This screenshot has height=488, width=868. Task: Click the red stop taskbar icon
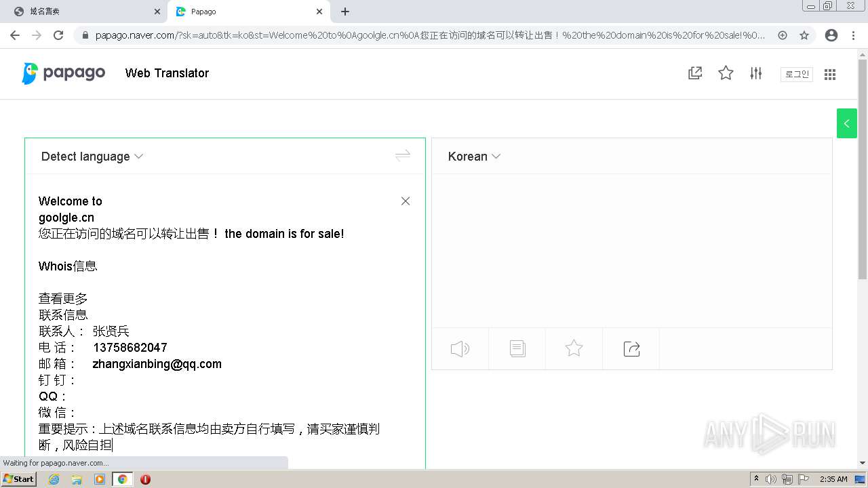pos(145,479)
